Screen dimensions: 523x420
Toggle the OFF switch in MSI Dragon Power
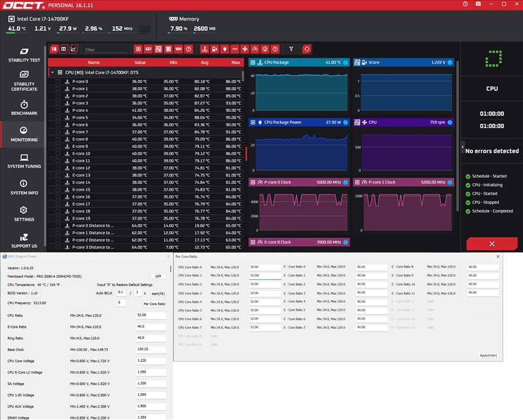pyautogui.click(x=158, y=276)
